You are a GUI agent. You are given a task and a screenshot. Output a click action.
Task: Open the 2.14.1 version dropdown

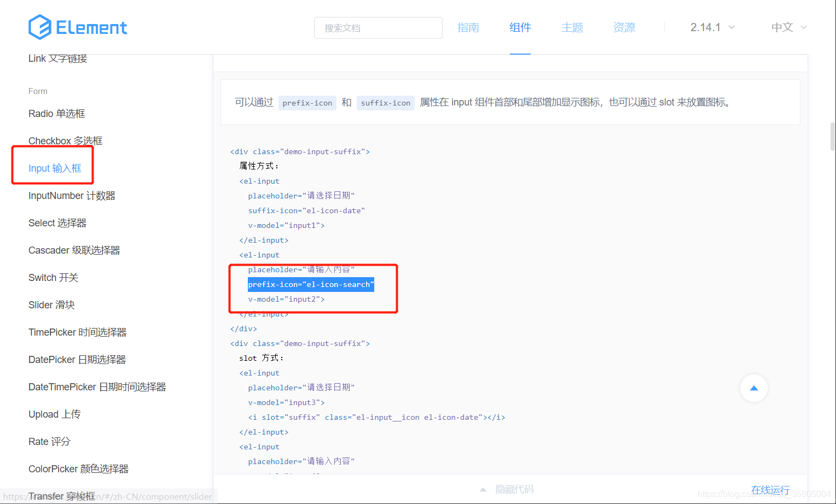[712, 27]
